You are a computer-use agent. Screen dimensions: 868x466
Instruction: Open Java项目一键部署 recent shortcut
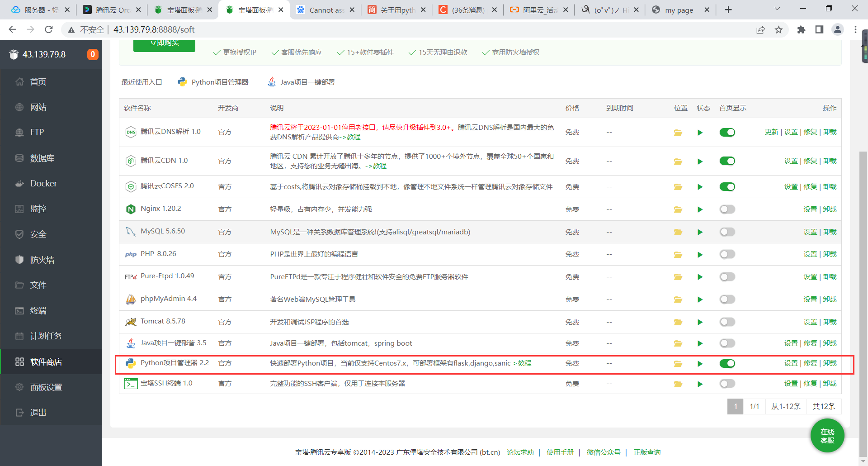click(301, 82)
